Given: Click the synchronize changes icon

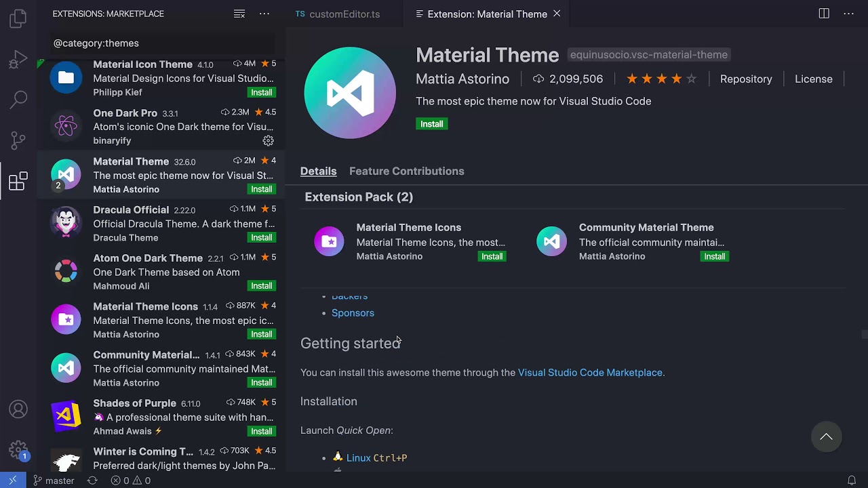Looking at the screenshot, I should tap(92, 481).
